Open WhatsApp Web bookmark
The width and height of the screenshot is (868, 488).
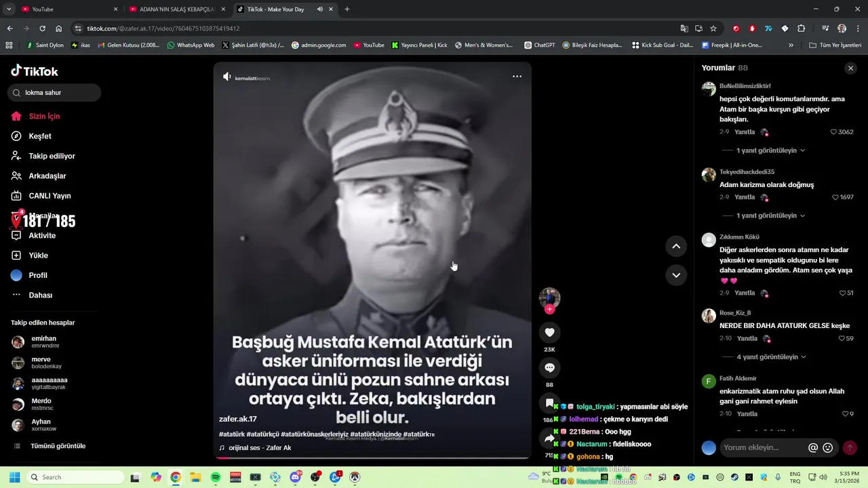point(191,45)
